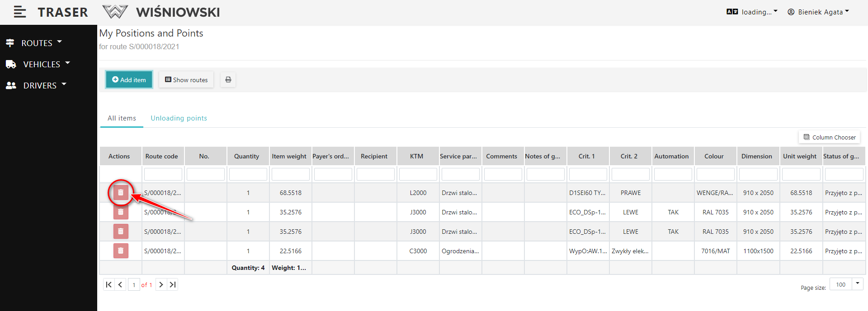Switch to the Unloading points tab
This screenshot has width=868, height=311.
click(179, 118)
